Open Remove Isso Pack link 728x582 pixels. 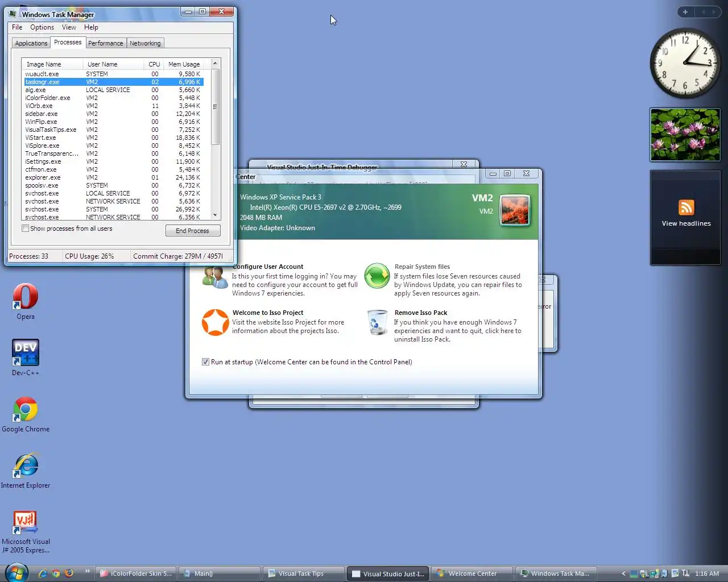421,313
